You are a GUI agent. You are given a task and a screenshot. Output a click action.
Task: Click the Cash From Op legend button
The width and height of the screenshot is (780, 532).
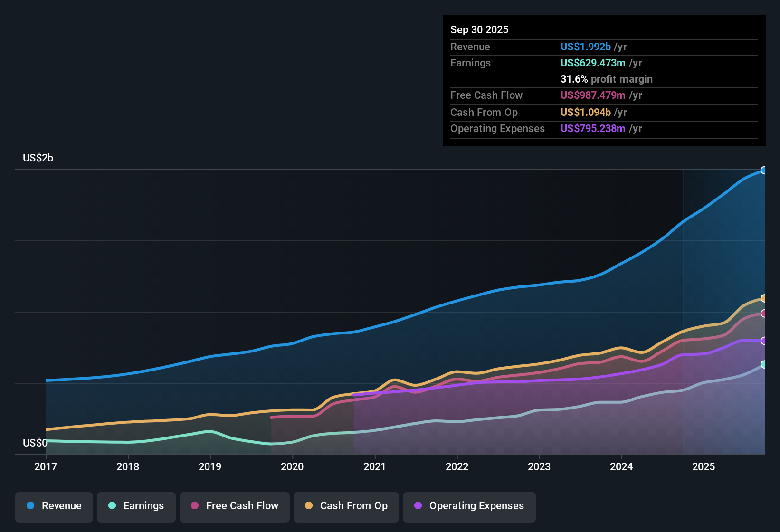coord(346,506)
